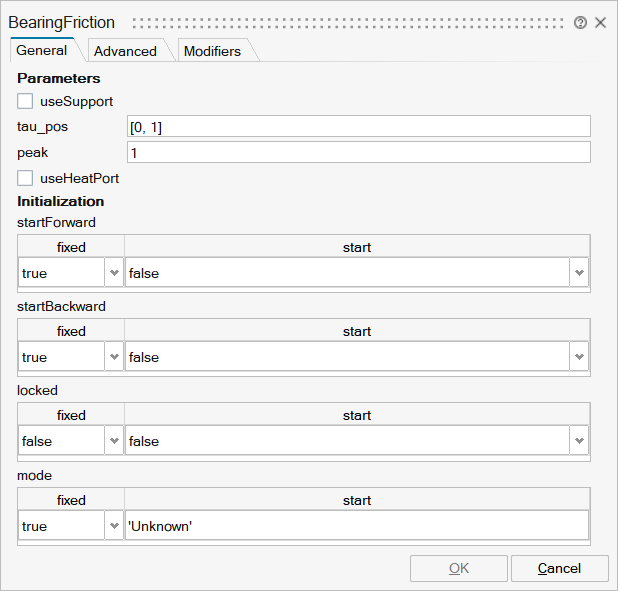The image size is (618, 591).
Task: Toggle the useHeatPort checkbox
Action: coord(26,178)
